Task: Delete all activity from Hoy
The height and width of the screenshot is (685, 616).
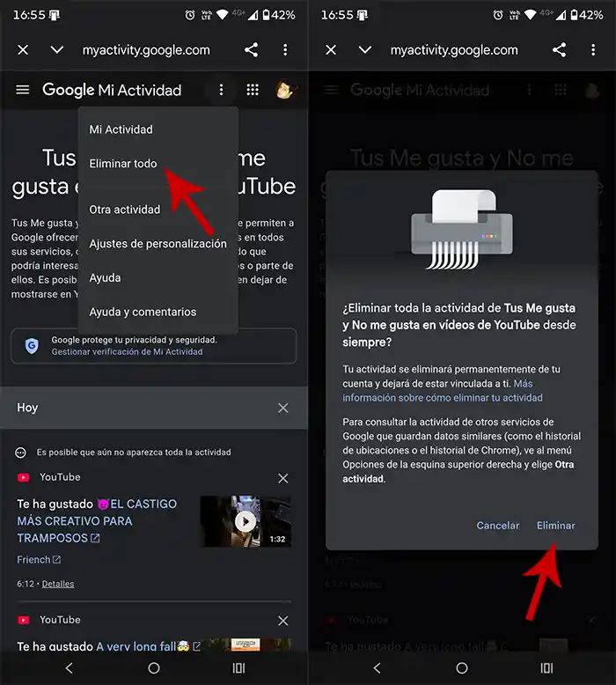Action: [x=282, y=408]
